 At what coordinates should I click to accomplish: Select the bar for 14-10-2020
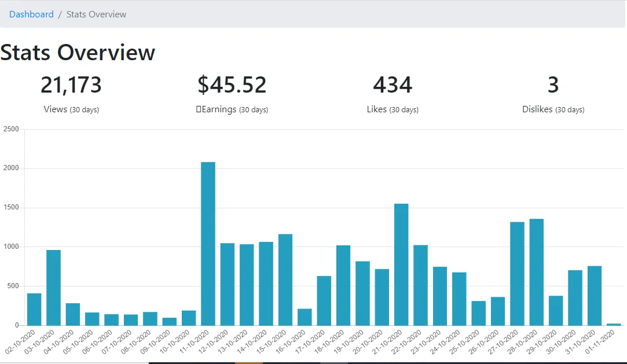pos(266,284)
